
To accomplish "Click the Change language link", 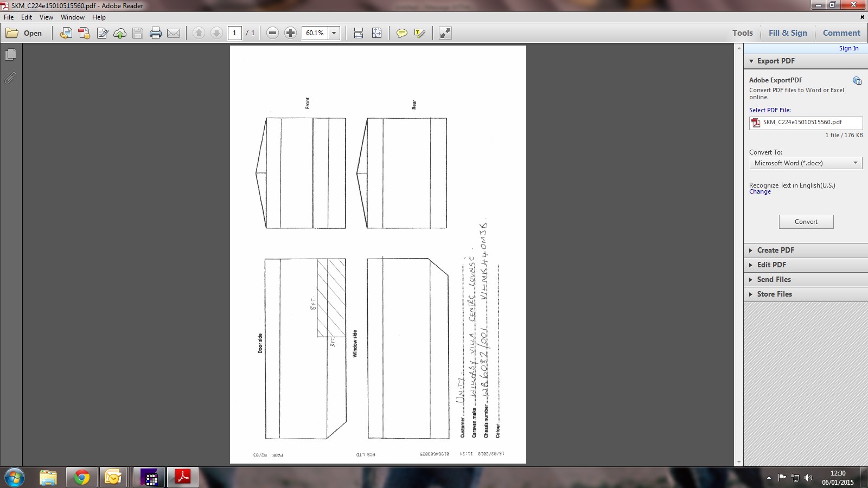I will (759, 192).
